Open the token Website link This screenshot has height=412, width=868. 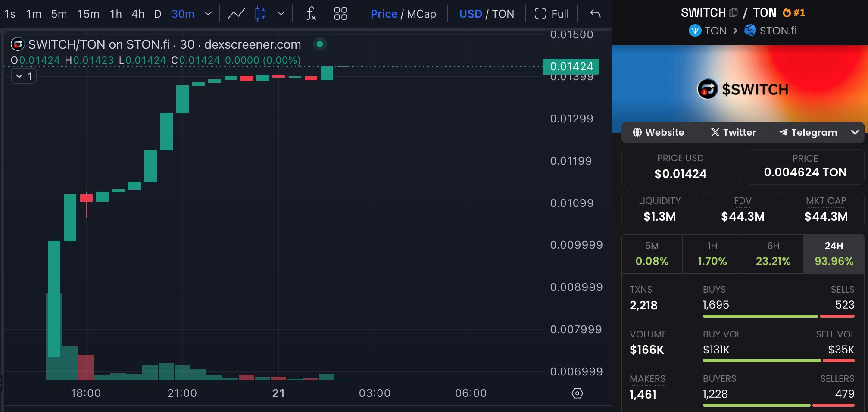click(x=658, y=132)
